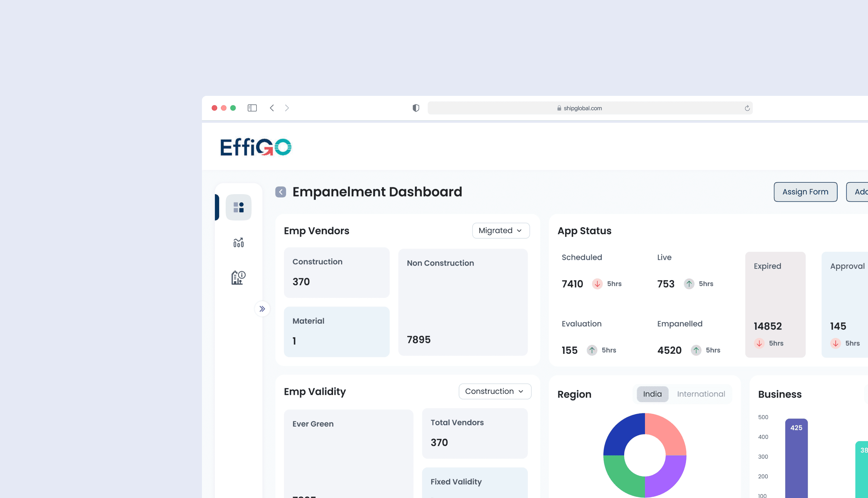The image size is (868, 498).
Task: Go back using browser back arrow
Action: click(272, 108)
